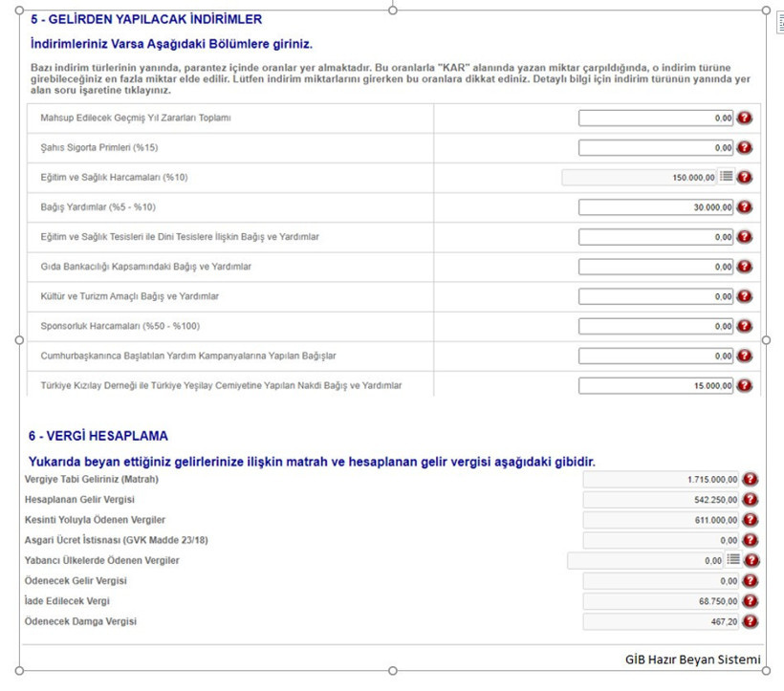
Task: Click help icon next to Hesaplanan Gelir Vergisi
Action: tap(751, 500)
